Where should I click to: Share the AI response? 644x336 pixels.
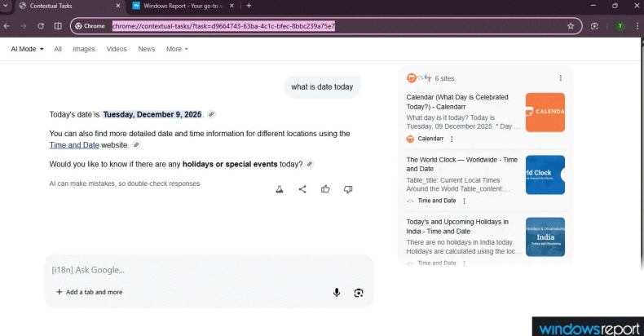click(x=302, y=189)
